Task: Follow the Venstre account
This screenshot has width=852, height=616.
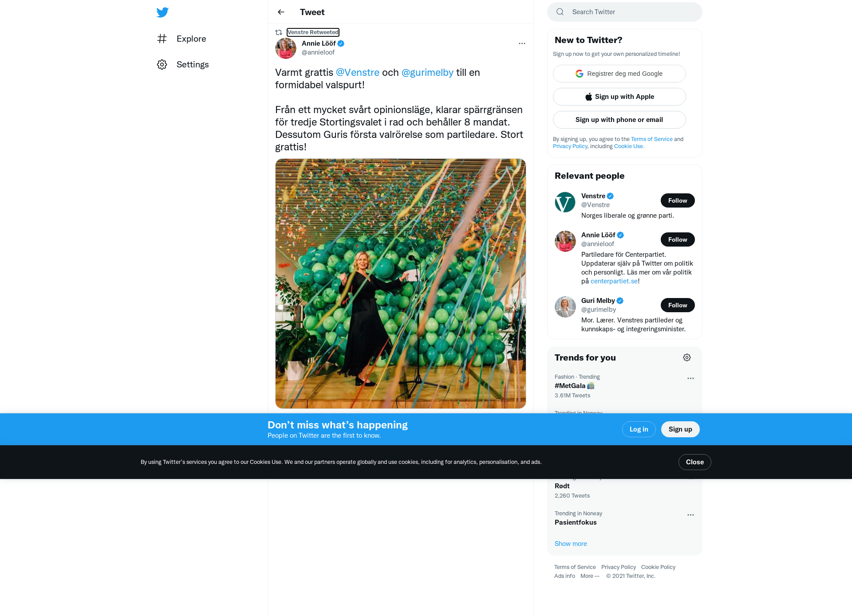Action: (678, 200)
